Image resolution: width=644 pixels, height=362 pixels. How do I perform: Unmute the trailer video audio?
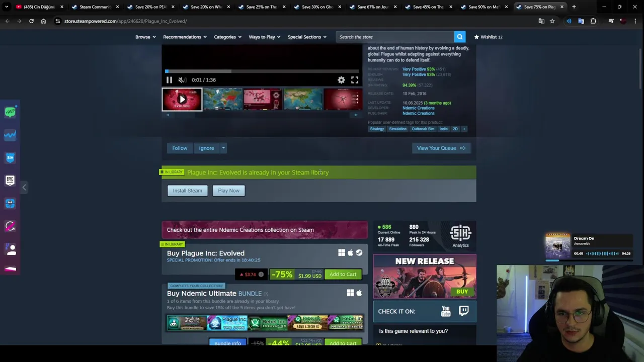182,80
